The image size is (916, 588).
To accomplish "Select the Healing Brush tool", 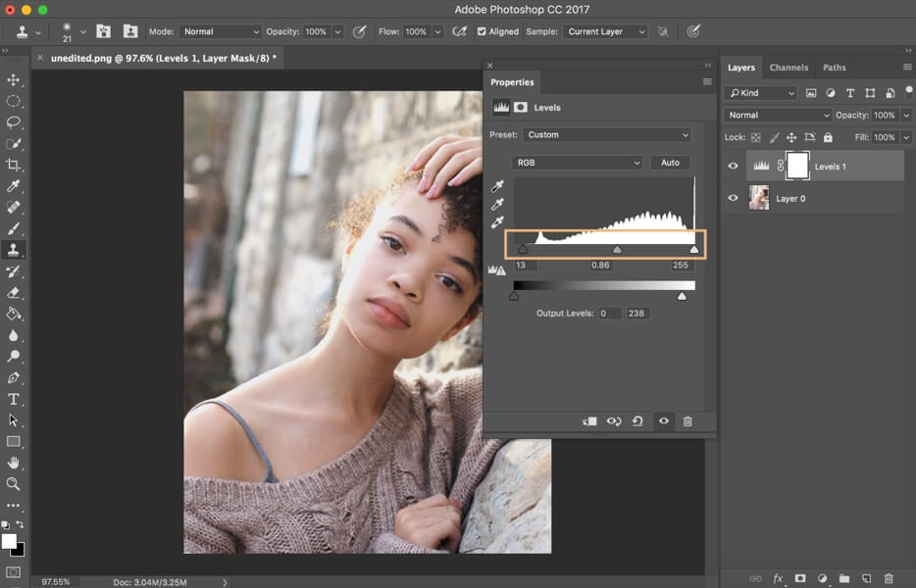I will click(13, 207).
